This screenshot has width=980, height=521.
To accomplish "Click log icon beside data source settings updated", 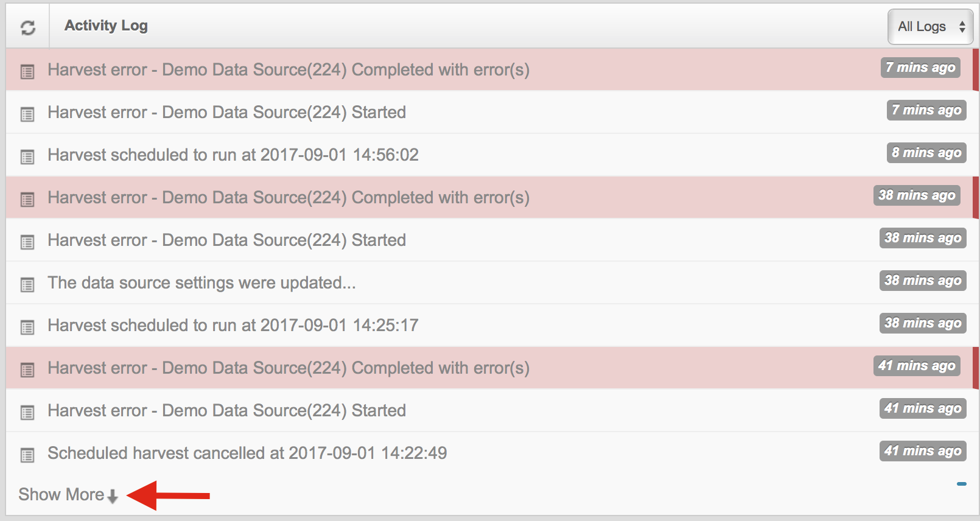I will coord(27,285).
